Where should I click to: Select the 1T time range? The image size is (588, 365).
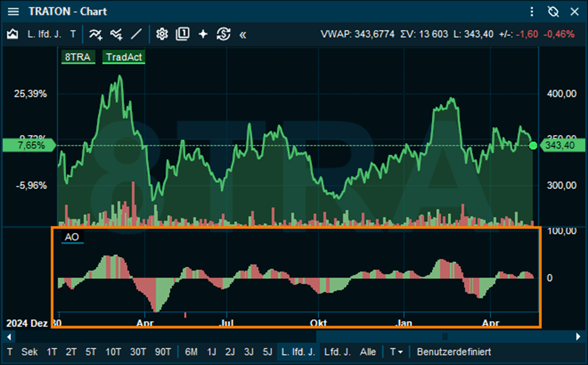click(x=52, y=352)
